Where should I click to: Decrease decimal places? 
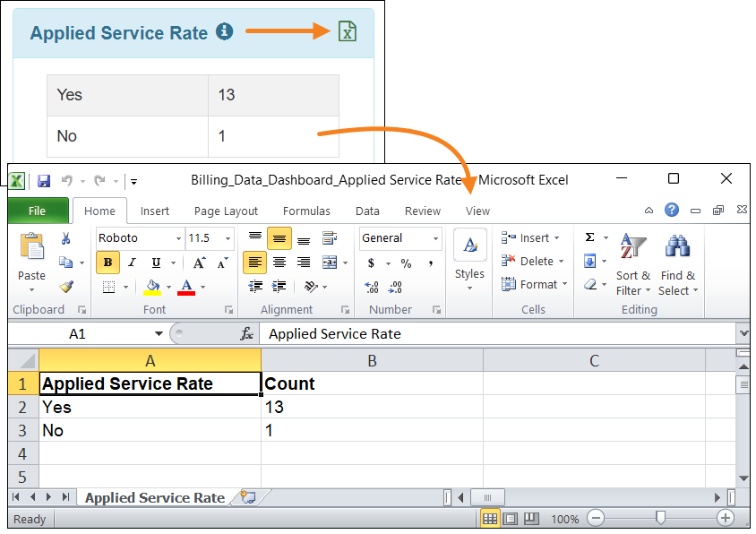(x=395, y=287)
